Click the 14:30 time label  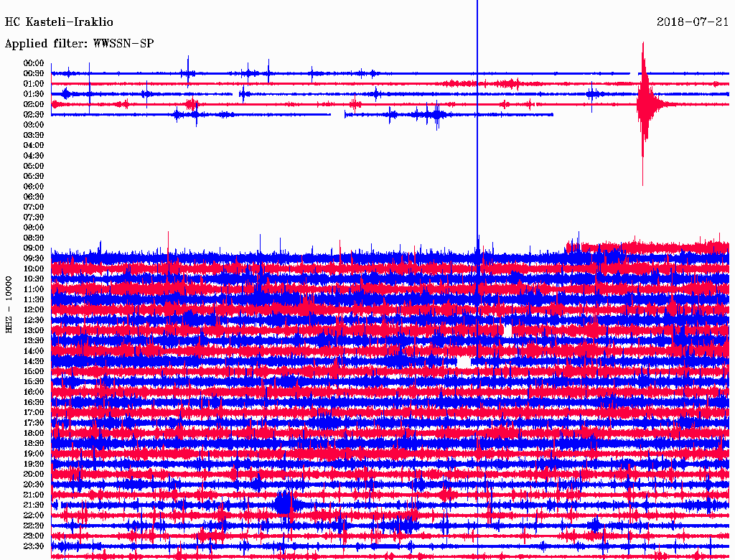coord(34,361)
